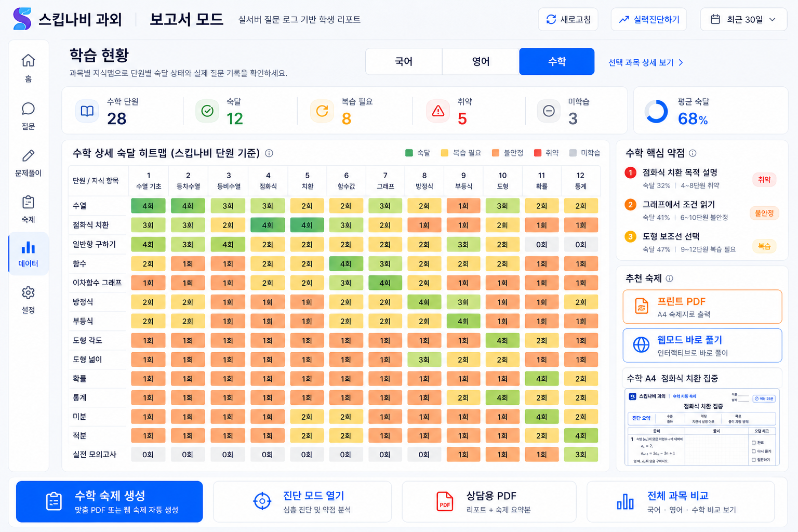Click the green 숙달 checkmark icon
The image size is (798, 532).
click(x=207, y=111)
